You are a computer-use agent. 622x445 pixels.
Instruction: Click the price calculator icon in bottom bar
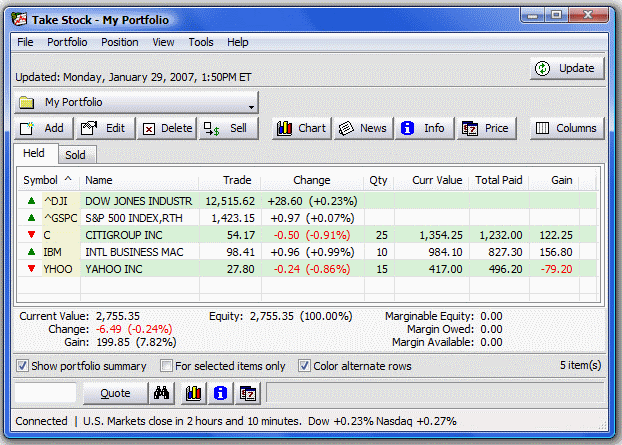tap(248, 393)
